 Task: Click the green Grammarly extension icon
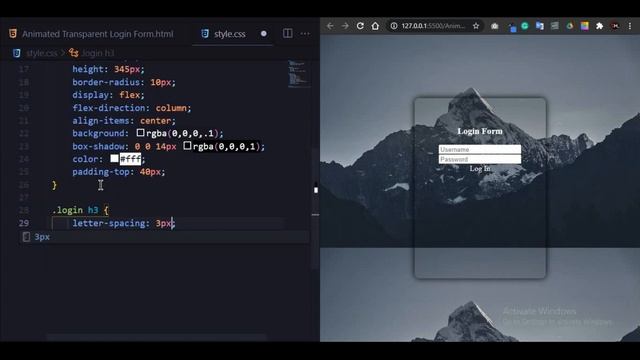pos(525,26)
